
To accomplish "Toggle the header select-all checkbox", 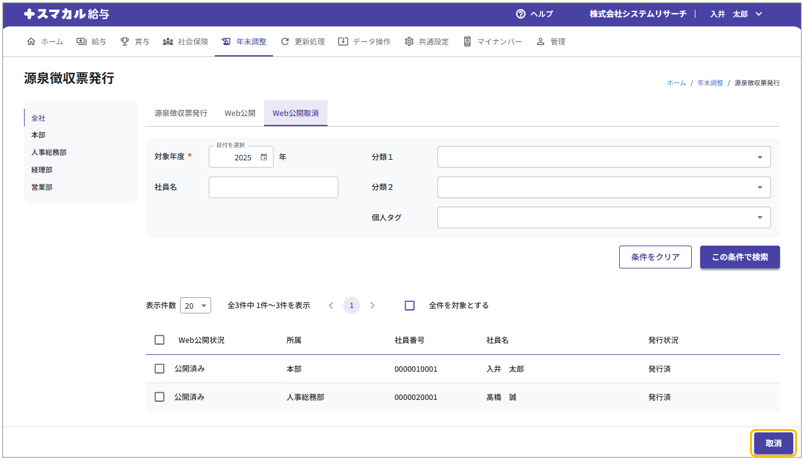I will [x=159, y=340].
